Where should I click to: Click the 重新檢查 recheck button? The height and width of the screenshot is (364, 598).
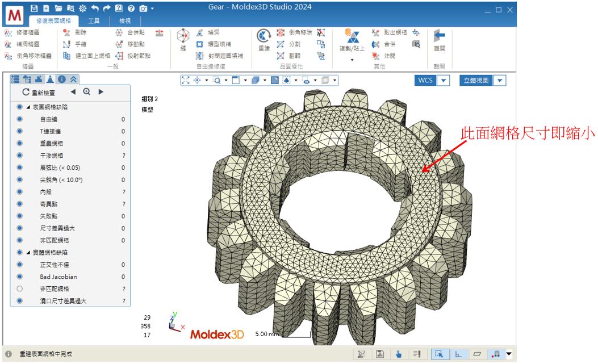[x=39, y=92]
